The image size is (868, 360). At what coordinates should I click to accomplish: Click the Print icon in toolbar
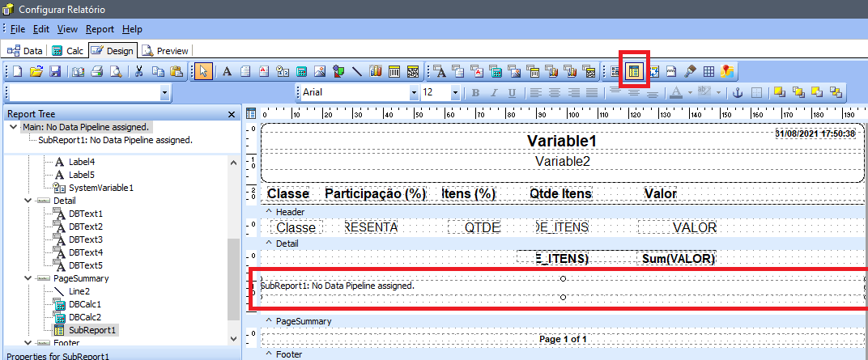[96, 71]
